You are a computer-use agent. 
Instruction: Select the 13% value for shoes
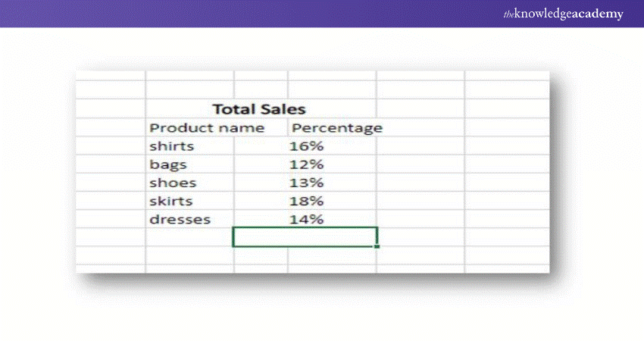tap(307, 183)
